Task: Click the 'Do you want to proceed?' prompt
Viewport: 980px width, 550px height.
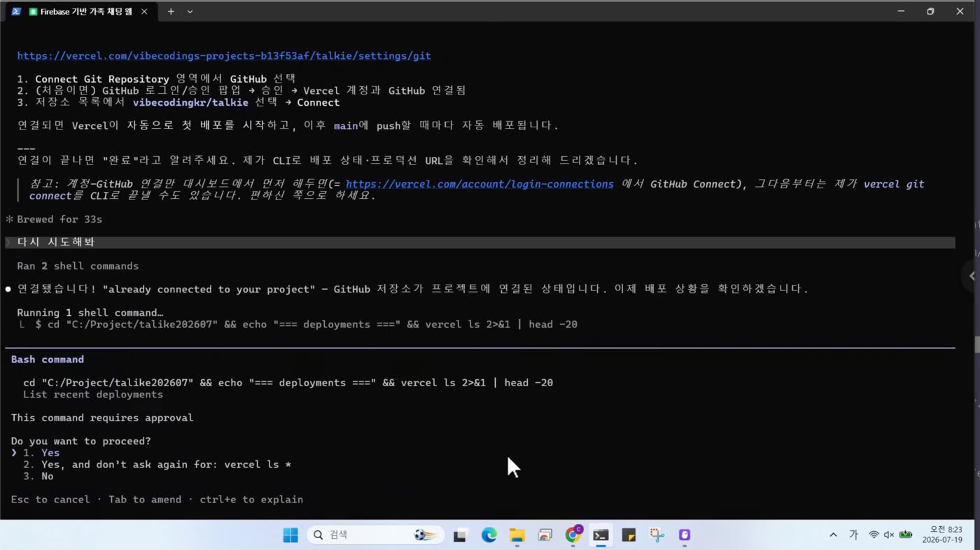Action: tap(80, 442)
